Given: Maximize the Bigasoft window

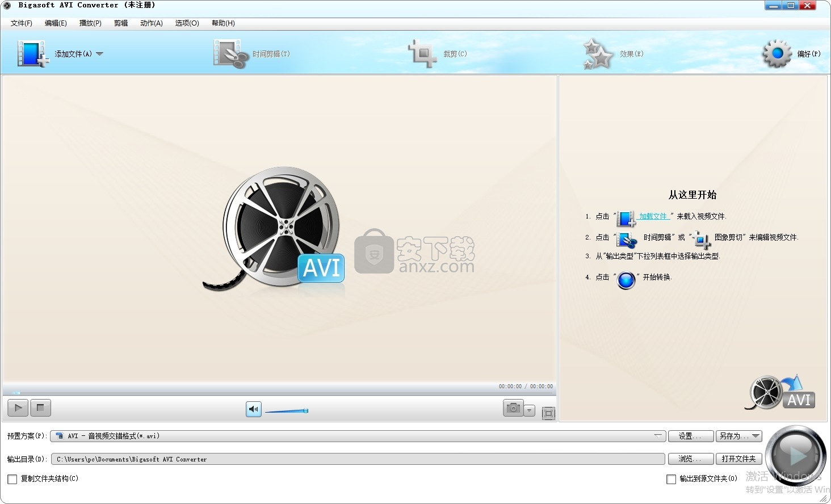Looking at the screenshot, I should coord(790,6).
